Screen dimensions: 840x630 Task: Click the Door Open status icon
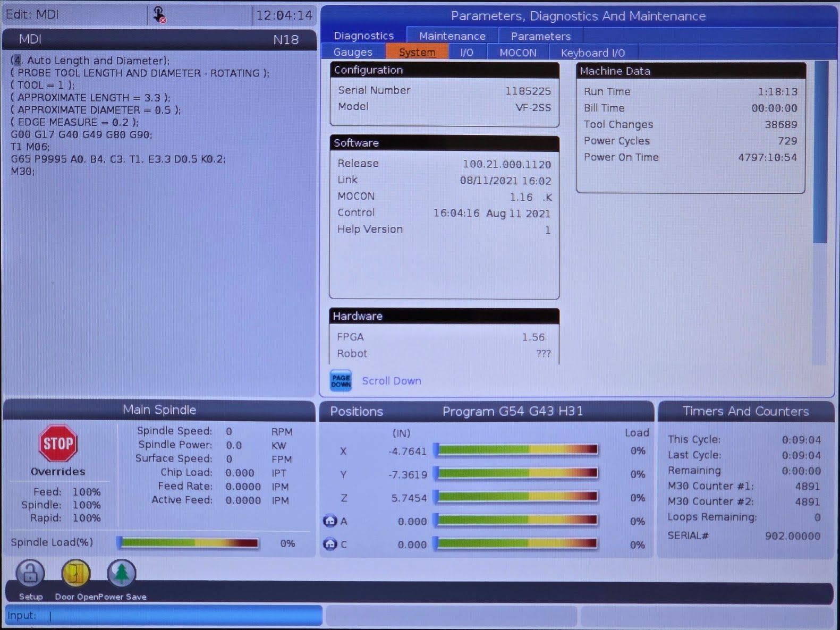[76, 574]
